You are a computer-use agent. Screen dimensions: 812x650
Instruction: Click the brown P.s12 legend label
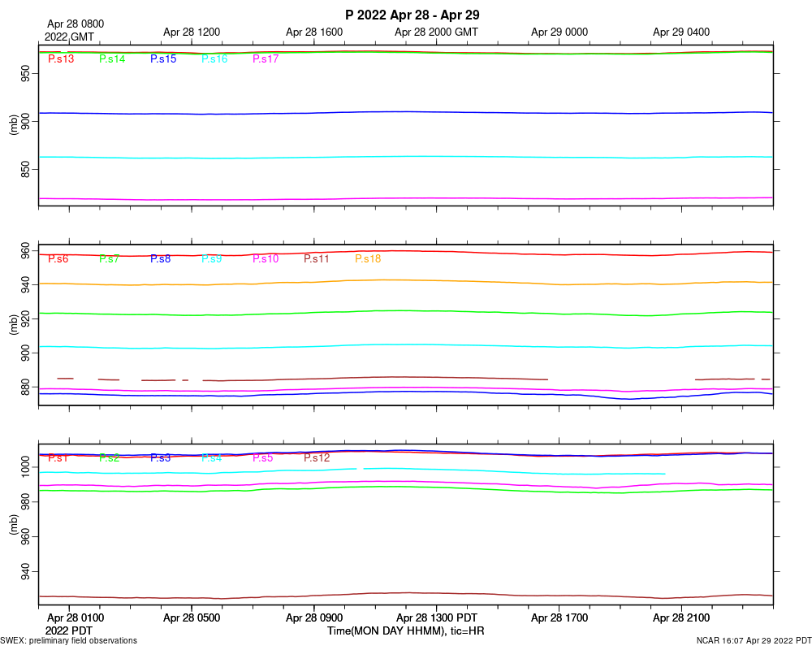tap(317, 458)
